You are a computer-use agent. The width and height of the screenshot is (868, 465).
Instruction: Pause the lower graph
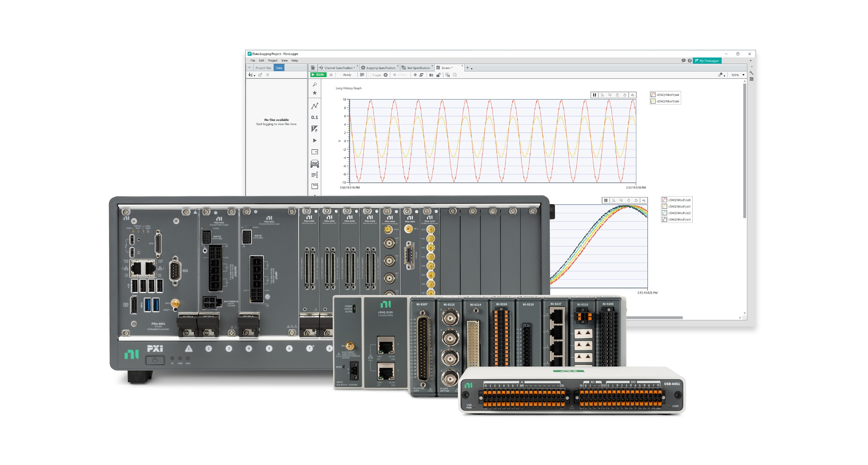(x=606, y=200)
